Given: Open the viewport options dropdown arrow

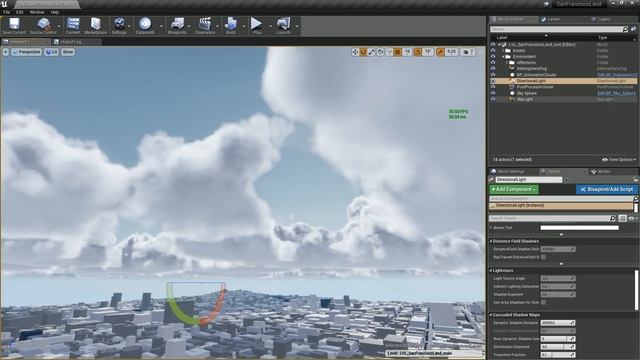Looking at the screenshot, I should click(x=6, y=52).
